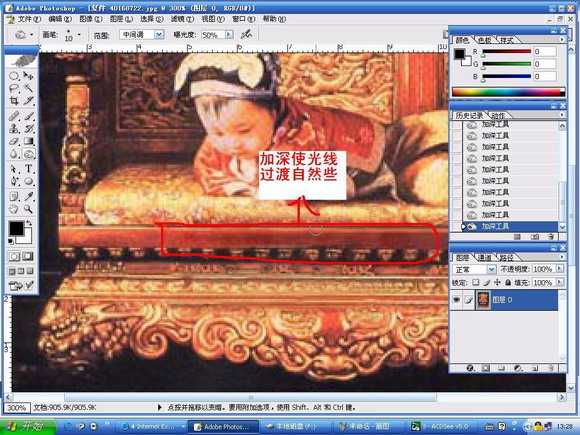Open the tool preset picker arrow

click(x=31, y=35)
